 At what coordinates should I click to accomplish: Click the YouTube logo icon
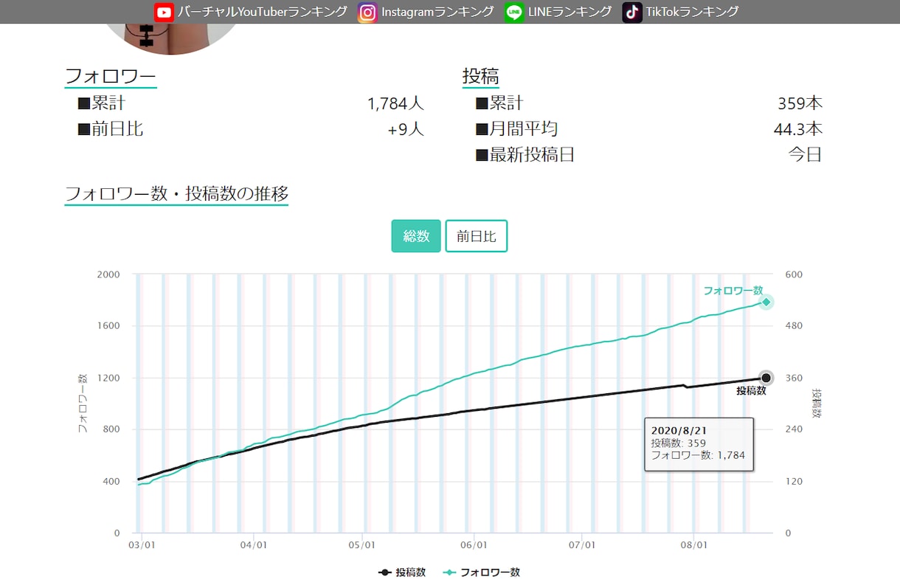click(164, 12)
